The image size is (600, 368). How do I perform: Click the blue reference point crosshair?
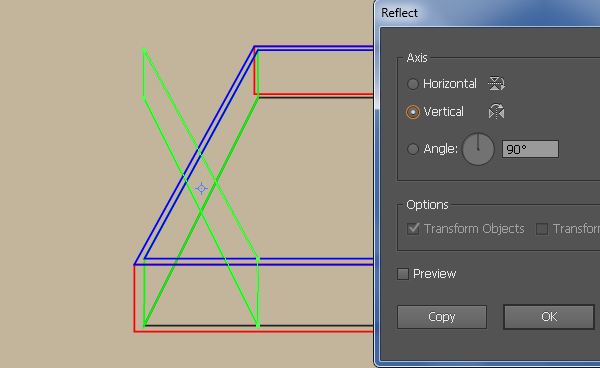click(x=201, y=188)
